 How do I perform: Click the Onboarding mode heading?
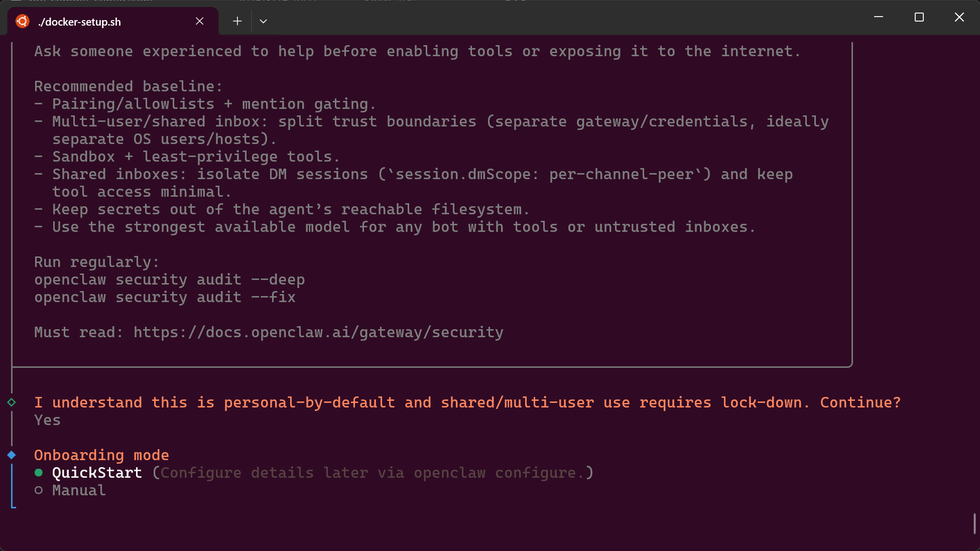pos(101,455)
